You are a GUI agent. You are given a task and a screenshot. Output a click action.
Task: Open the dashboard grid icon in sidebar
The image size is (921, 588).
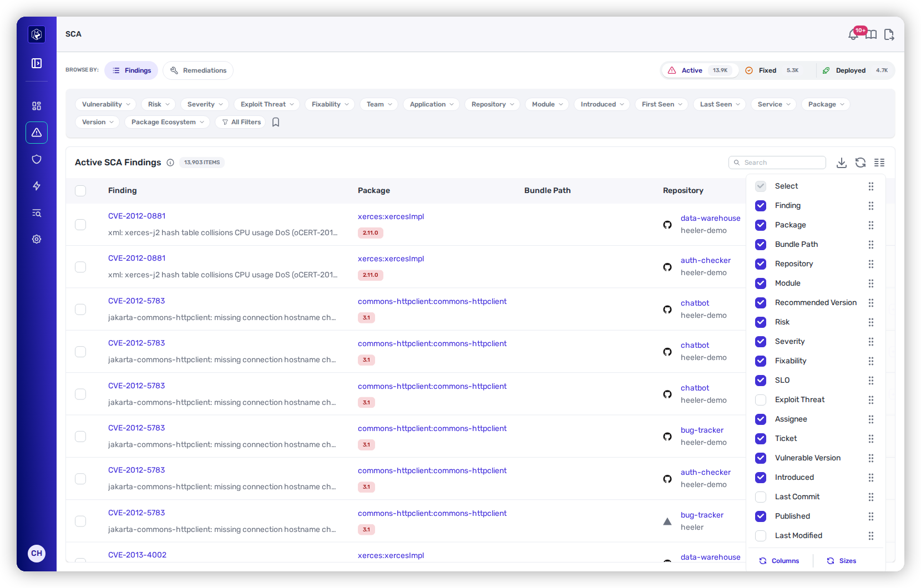(37, 106)
